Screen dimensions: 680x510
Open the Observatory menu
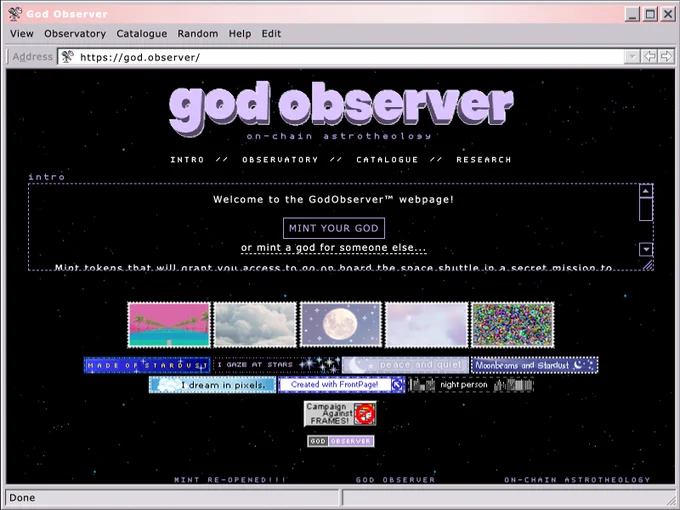pyautogui.click(x=75, y=34)
